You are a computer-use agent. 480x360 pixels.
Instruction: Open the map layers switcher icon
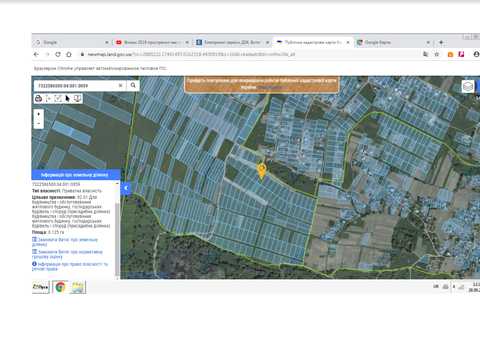[468, 87]
